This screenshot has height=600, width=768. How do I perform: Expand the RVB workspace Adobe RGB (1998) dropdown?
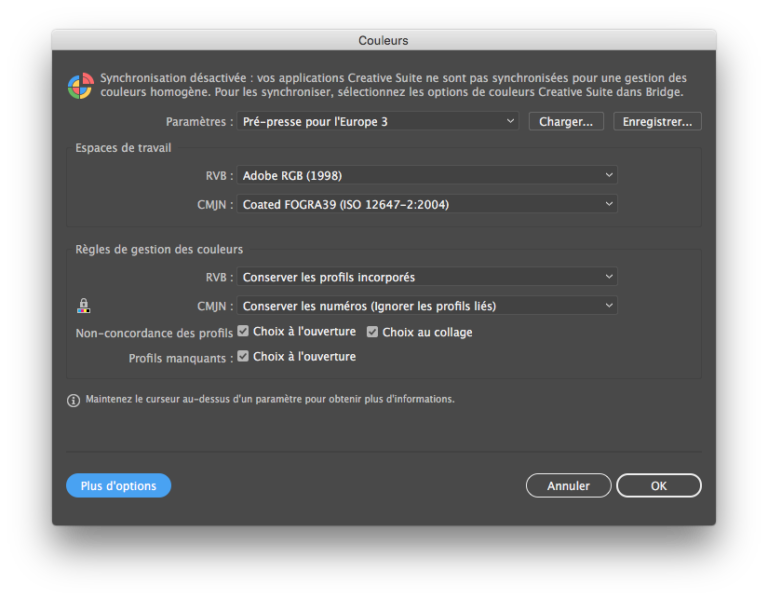tap(427, 176)
